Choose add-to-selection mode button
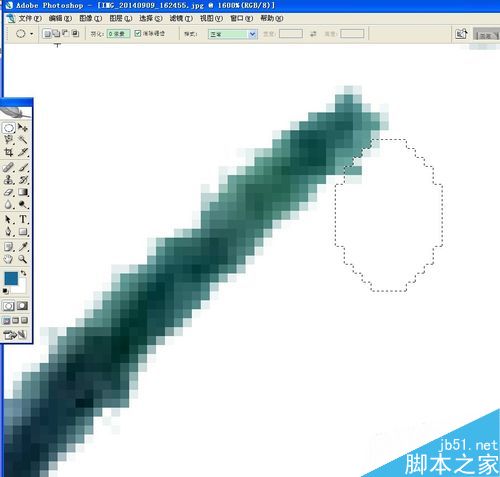The image size is (500, 477). tap(57, 33)
